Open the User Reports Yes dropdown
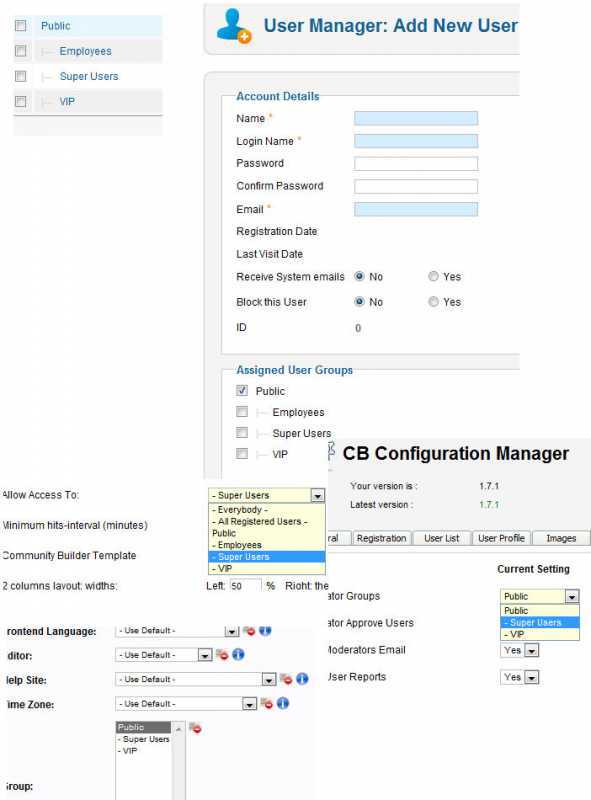 (x=520, y=677)
